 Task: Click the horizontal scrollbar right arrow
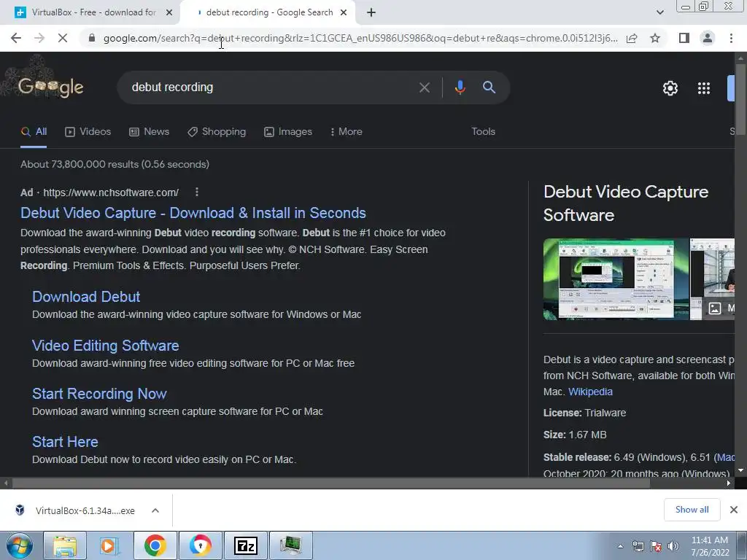729,483
